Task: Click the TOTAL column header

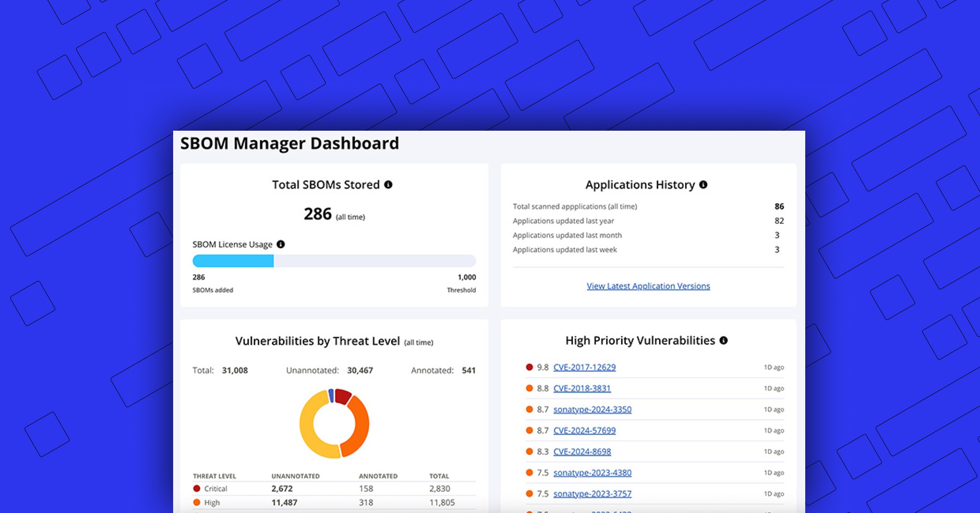Action: (x=439, y=476)
